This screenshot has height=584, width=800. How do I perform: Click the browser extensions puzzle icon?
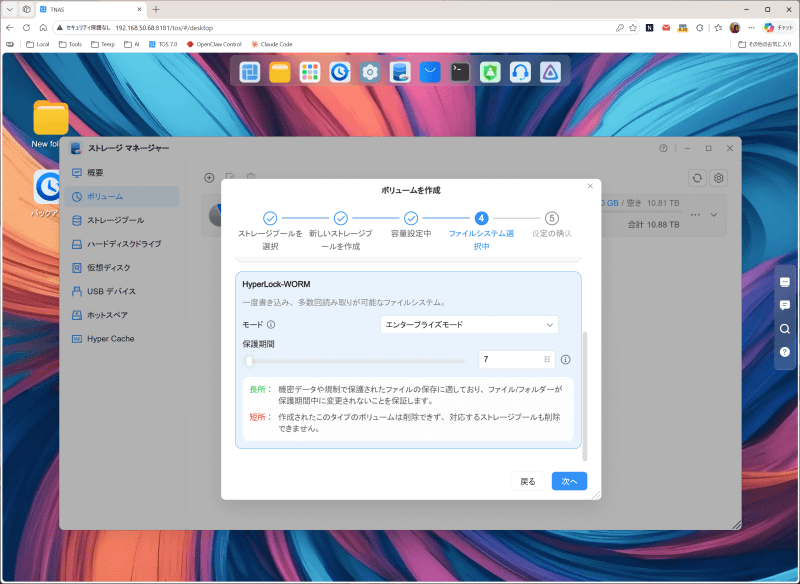pos(700,28)
